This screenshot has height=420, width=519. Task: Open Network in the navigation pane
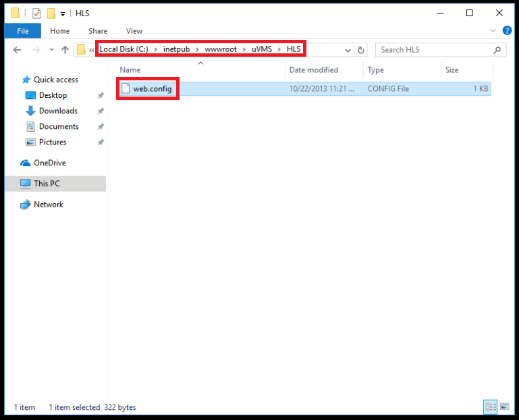tap(49, 205)
